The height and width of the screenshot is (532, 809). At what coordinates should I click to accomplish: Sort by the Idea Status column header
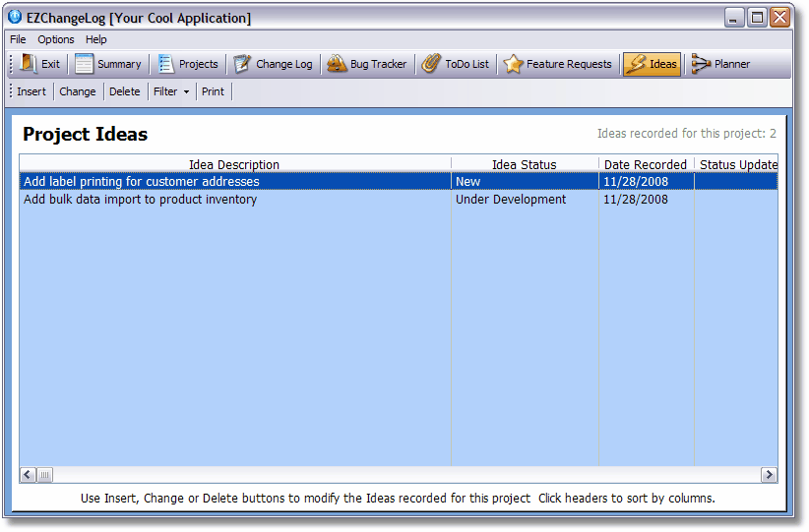tap(525, 164)
